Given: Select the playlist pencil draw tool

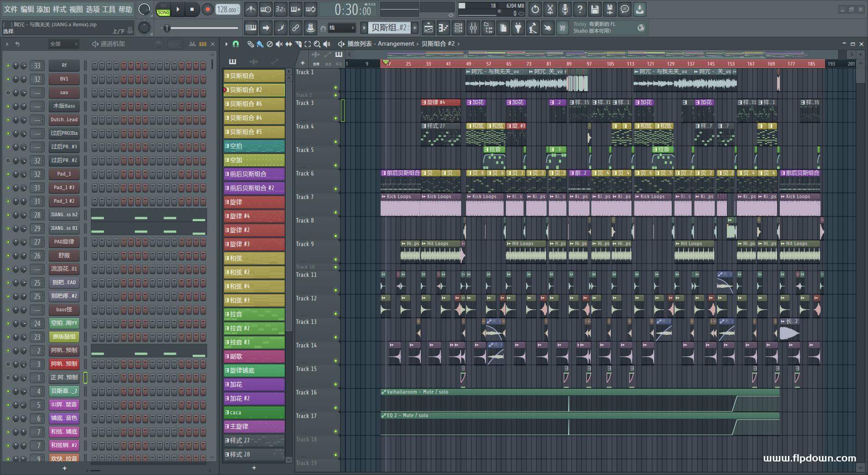Looking at the screenshot, I should [x=250, y=44].
